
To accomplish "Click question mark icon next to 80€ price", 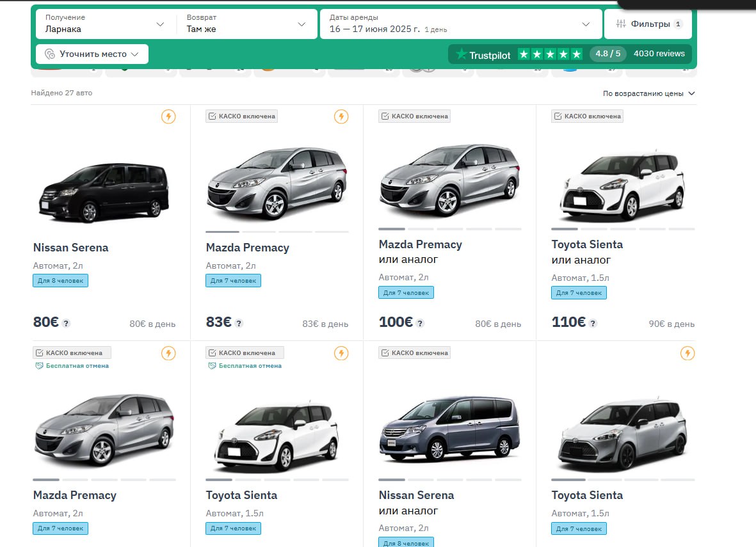I will coord(67,323).
